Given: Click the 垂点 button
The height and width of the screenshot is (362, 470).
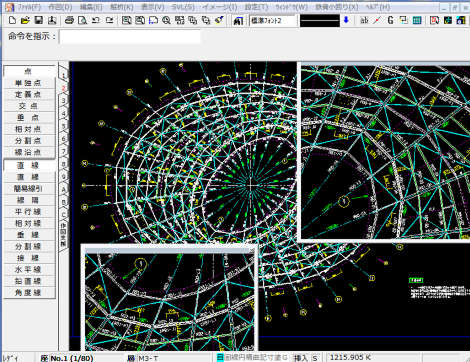Looking at the screenshot, I should (x=29, y=118).
